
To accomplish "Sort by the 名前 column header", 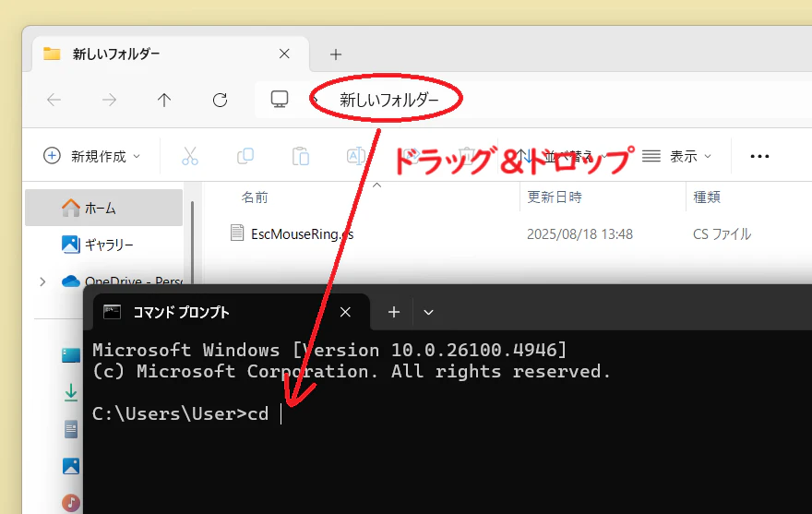I will click(255, 197).
